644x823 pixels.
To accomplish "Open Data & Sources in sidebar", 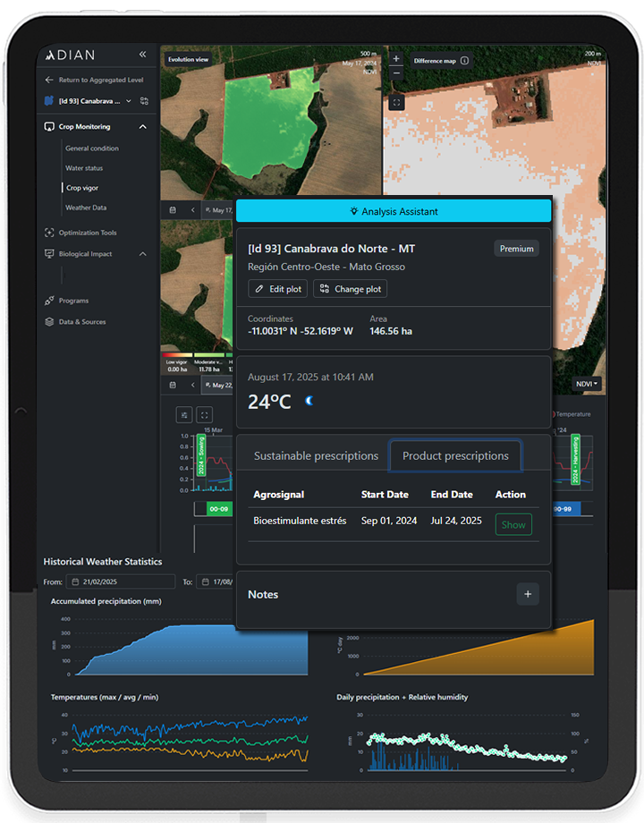I will [x=82, y=322].
